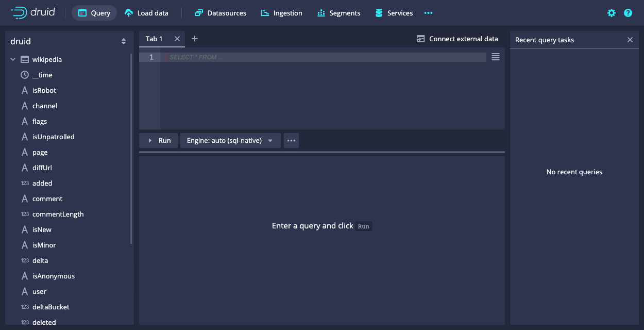Image resolution: width=644 pixels, height=330 pixels.
Task: Collapse the wikipedia datasource columns
Action: coord(12,59)
